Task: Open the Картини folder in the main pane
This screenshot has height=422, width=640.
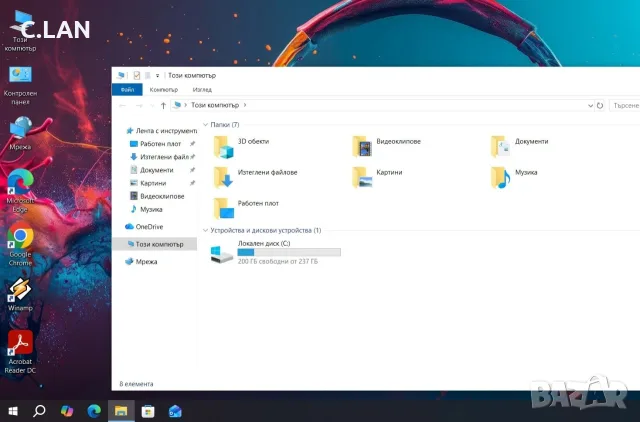Action: [362, 178]
